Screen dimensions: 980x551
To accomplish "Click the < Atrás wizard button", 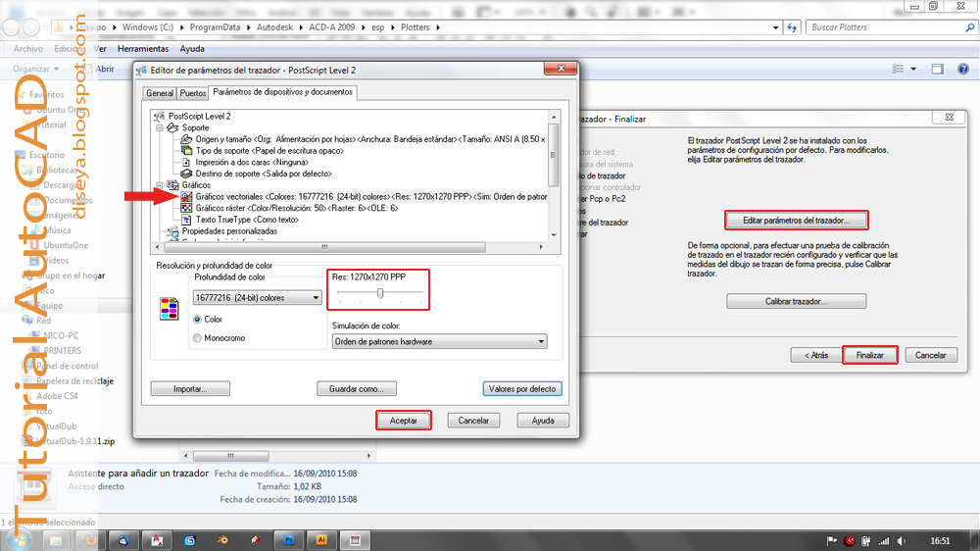I will coord(816,355).
